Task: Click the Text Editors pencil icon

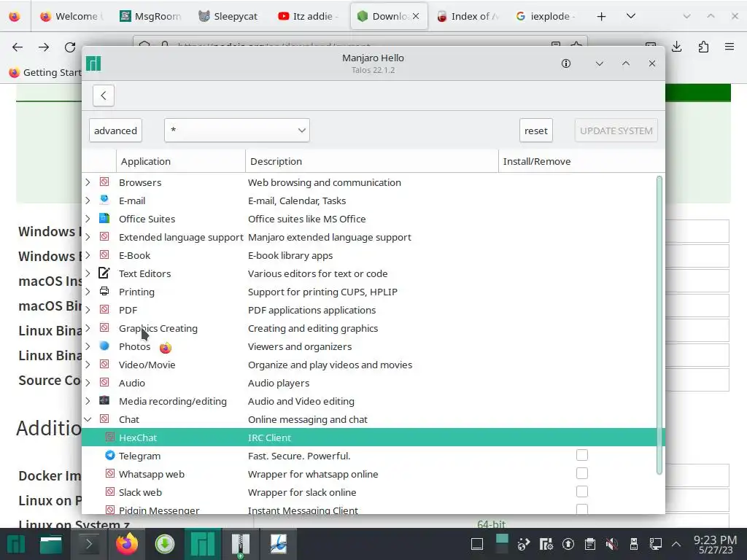Action: pyautogui.click(x=104, y=273)
